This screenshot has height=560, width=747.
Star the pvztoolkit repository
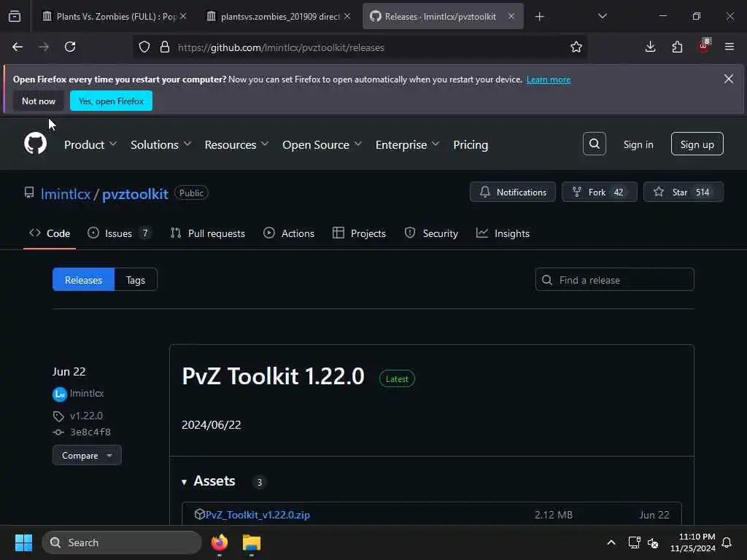(683, 192)
